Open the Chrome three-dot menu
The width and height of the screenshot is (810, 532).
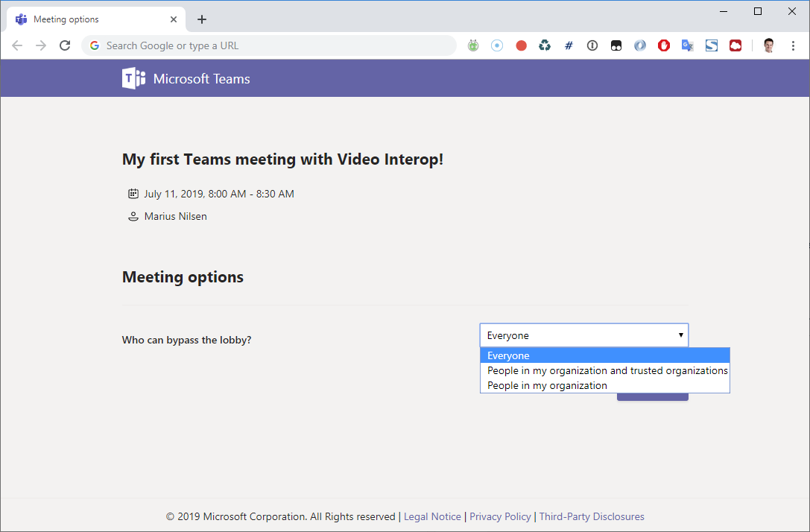coord(793,45)
